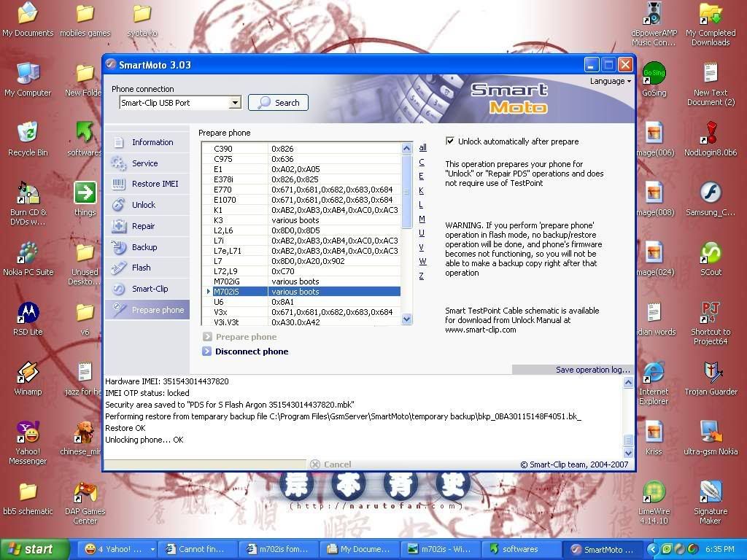The width and height of the screenshot is (747, 560).
Task: Open the Smart-Clip section icon
Action: coord(119,289)
